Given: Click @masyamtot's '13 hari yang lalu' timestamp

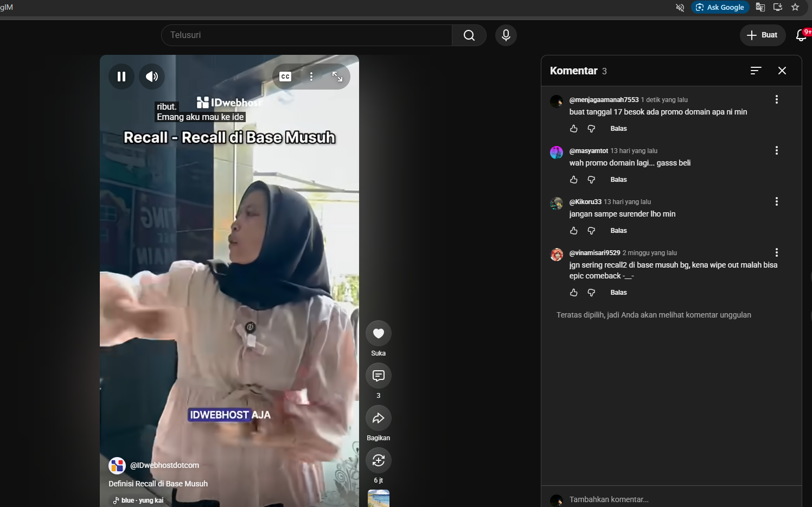Looking at the screenshot, I should coord(634,151).
